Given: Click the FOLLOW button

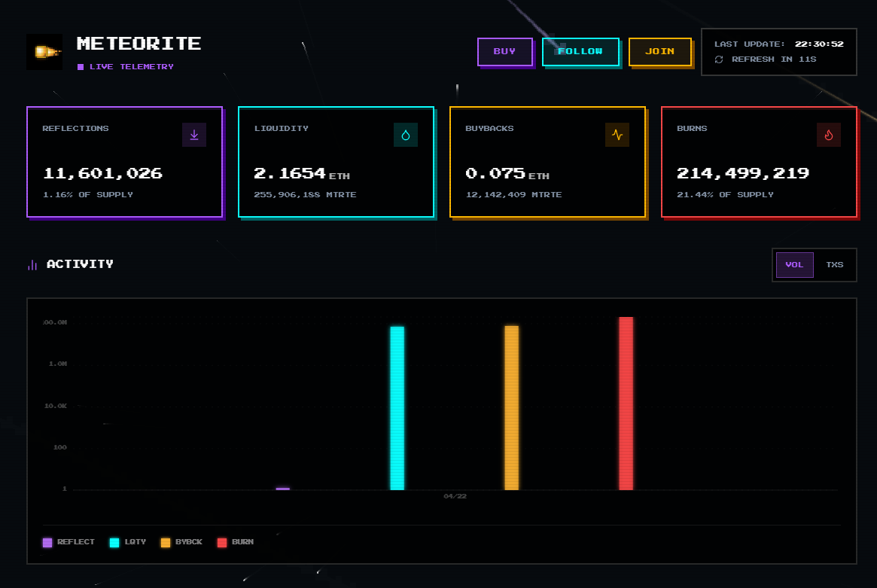Looking at the screenshot, I should coord(580,51).
